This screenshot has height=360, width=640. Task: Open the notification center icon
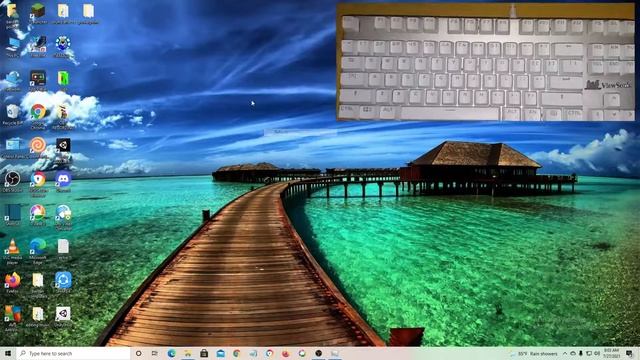click(x=629, y=353)
